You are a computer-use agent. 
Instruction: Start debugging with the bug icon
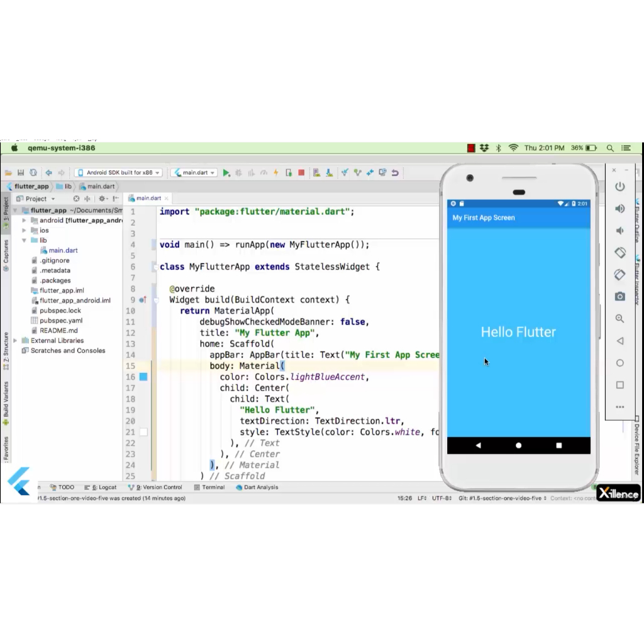point(238,173)
